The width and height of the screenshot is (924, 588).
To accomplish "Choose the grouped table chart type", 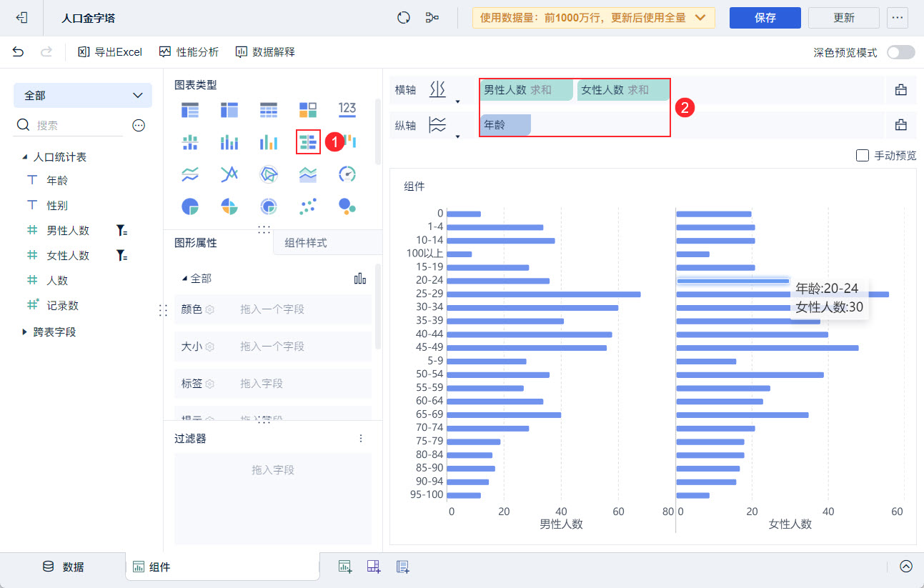I will [190, 110].
